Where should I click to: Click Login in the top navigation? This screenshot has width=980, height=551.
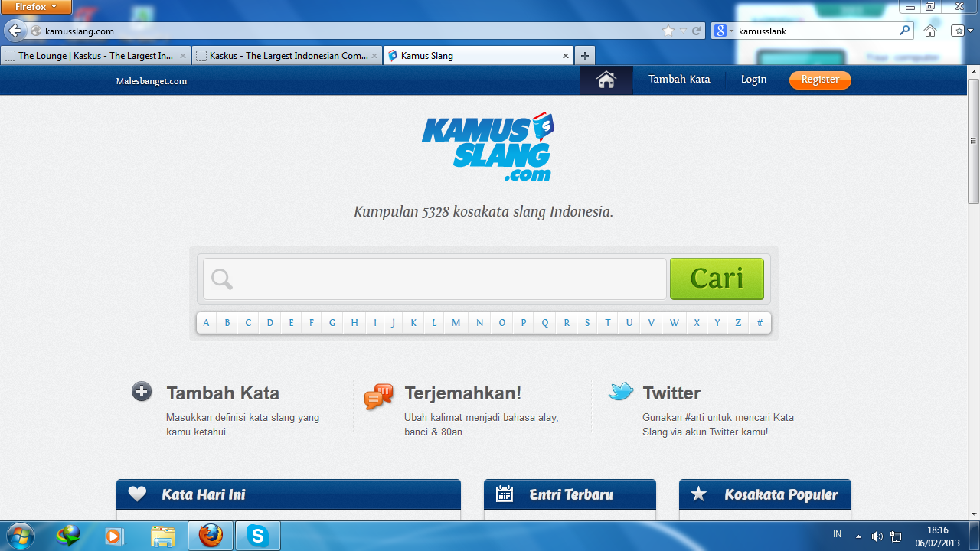753,80
